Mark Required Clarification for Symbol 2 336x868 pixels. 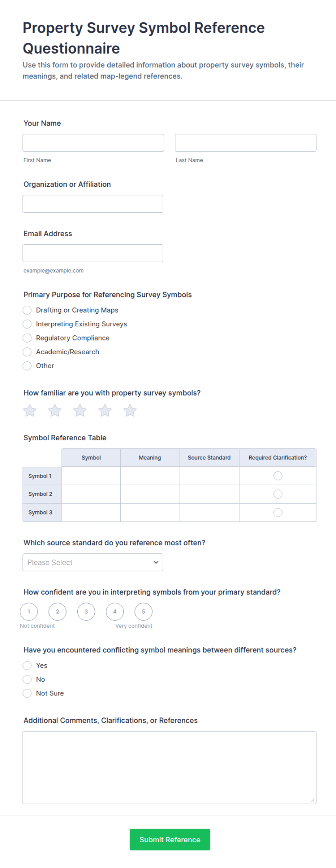pos(278,494)
